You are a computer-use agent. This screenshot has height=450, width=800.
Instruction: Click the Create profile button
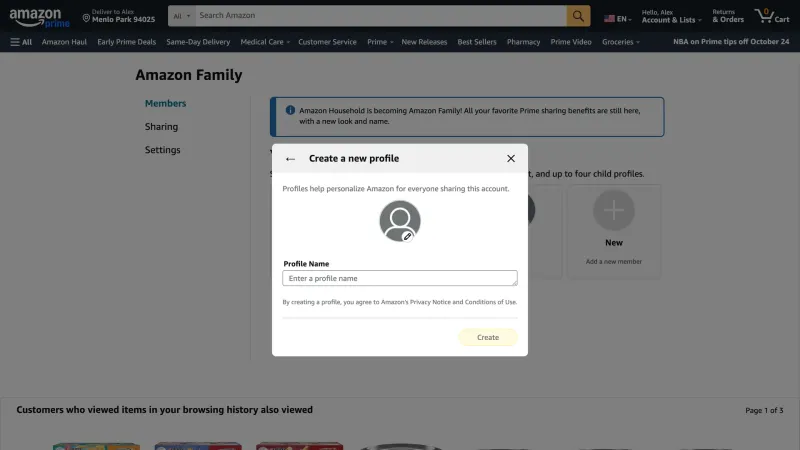[488, 337]
